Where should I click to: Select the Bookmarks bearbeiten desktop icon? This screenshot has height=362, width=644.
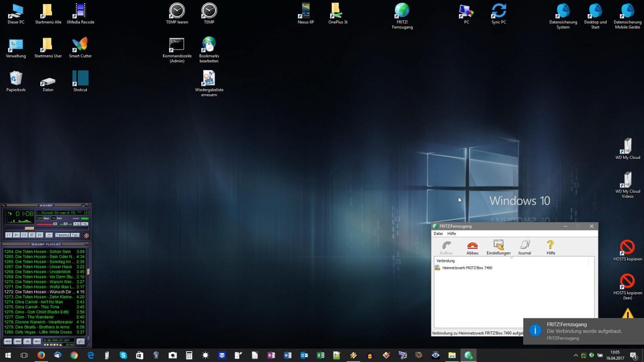(x=209, y=50)
